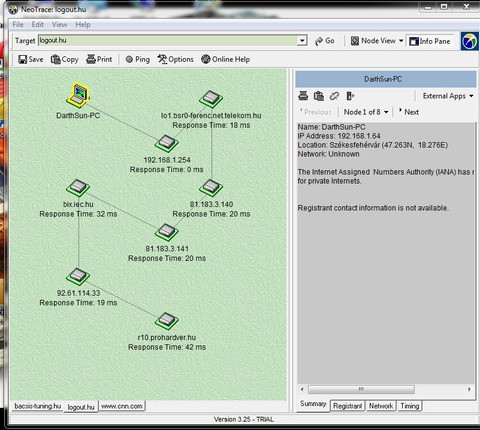The height and width of the screenshot is (430, 480).
Task: Select the 92.61.114.33 router node icon
Action: [78, 276]
